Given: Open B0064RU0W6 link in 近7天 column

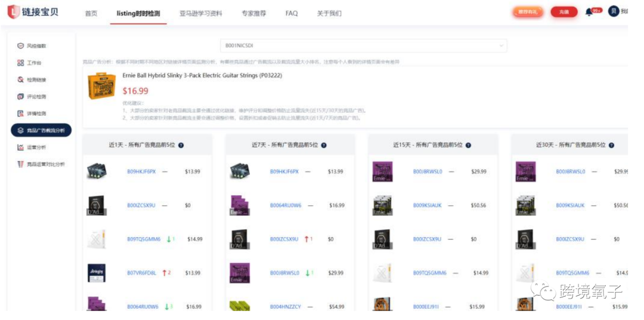Looking at the screenshot, I should click(x=286, y=205).
